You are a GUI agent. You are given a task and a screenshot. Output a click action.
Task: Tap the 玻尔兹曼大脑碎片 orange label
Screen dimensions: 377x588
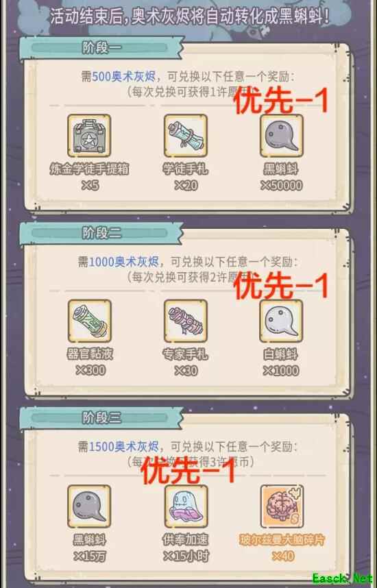coord(282,540)
